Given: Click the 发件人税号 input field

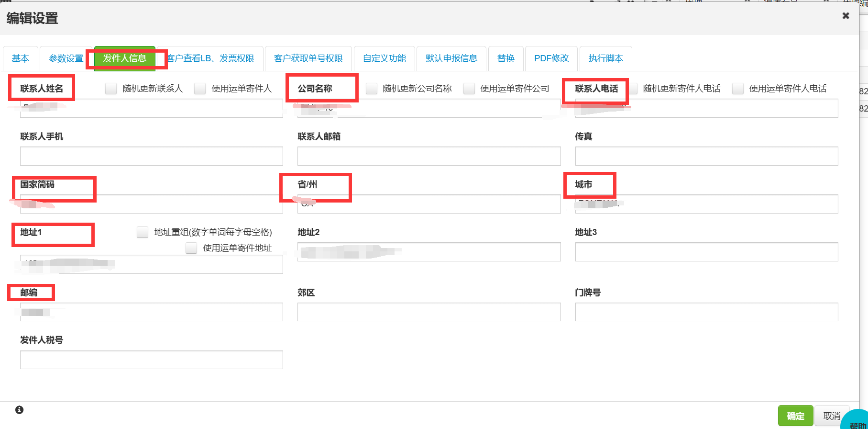Looking at the screenshot, I should click(x=152, y=360).
